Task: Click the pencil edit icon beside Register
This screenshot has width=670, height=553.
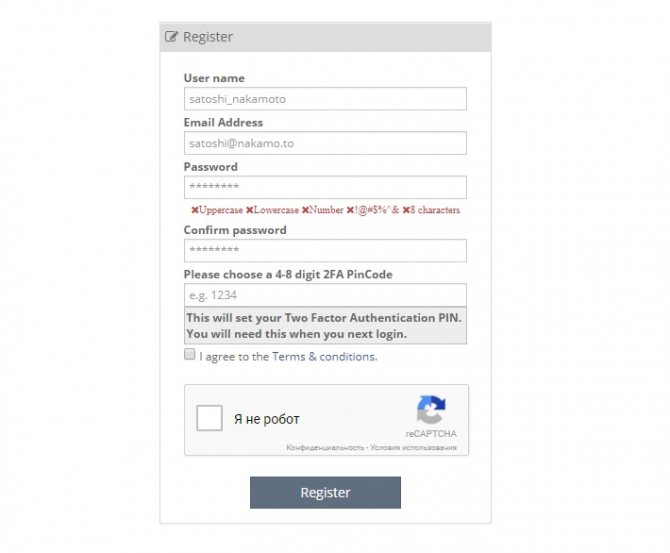Action: 171,37
